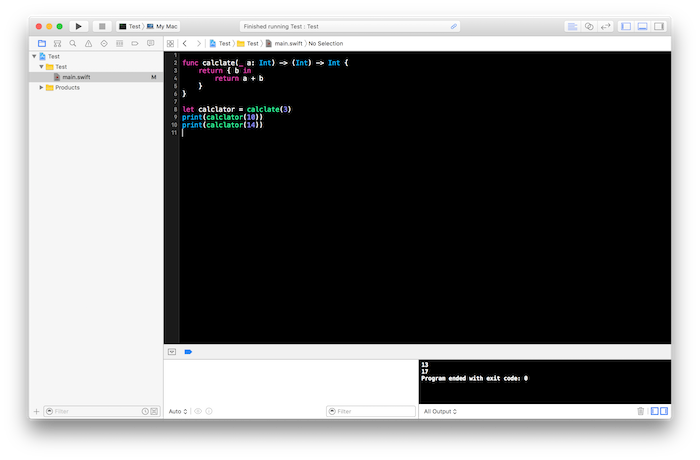700x460 pixels.
Task: Open the symbol navigator tab
Action: [x=57, y=43]
